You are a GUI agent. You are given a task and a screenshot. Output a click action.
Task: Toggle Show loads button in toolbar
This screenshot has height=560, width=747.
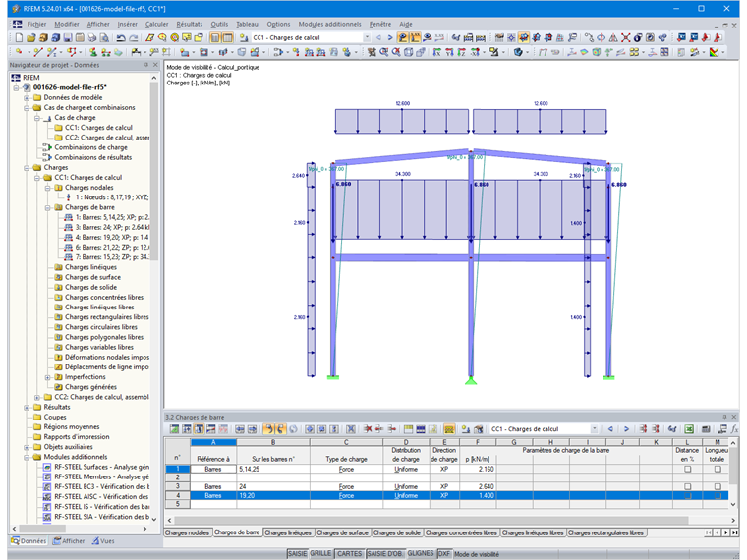point(403,37)
